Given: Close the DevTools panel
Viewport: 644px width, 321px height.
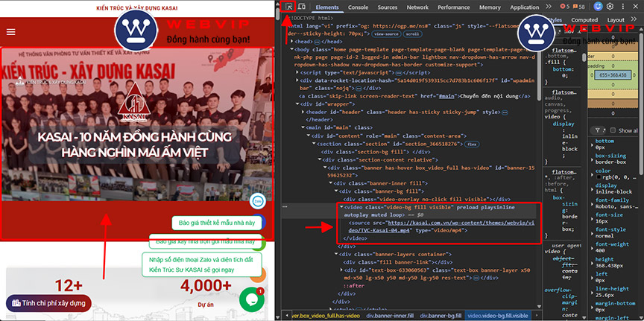Looking at the screenshot, I should point(635,7).
